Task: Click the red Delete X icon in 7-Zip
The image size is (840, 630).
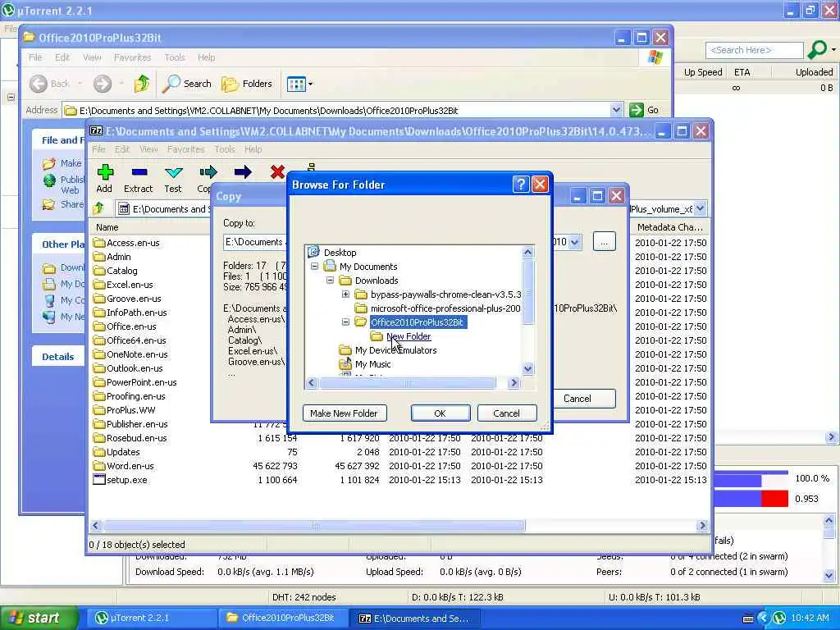Action: point(277,172)
